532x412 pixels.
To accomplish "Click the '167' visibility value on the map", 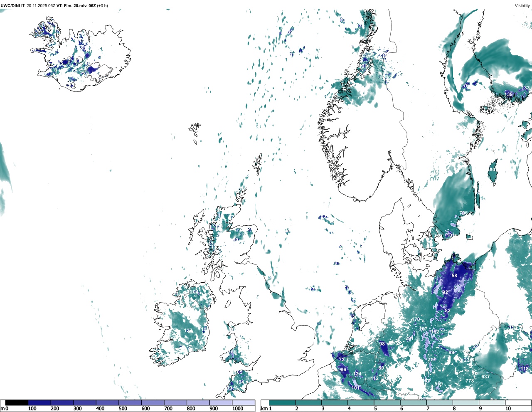I will [x=423, y=329].
